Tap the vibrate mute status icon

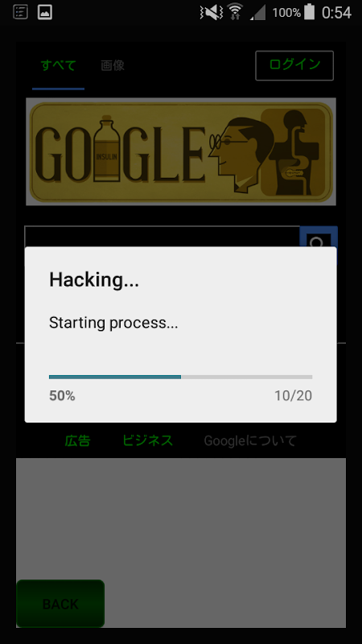click(212, 12)
